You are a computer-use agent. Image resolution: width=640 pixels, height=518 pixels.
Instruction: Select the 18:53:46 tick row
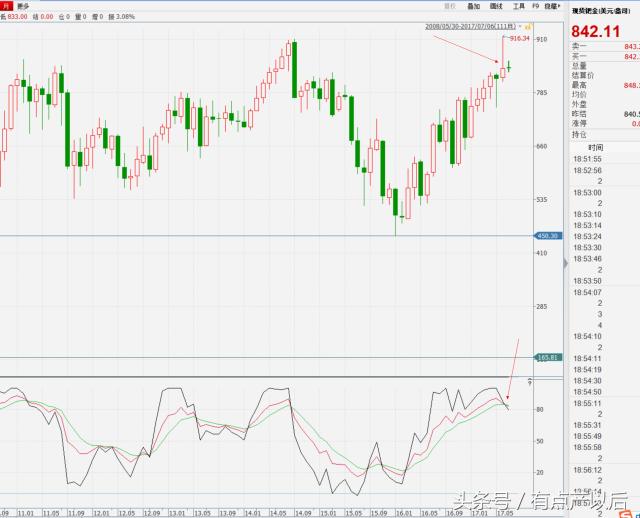(x=605, y=259)
